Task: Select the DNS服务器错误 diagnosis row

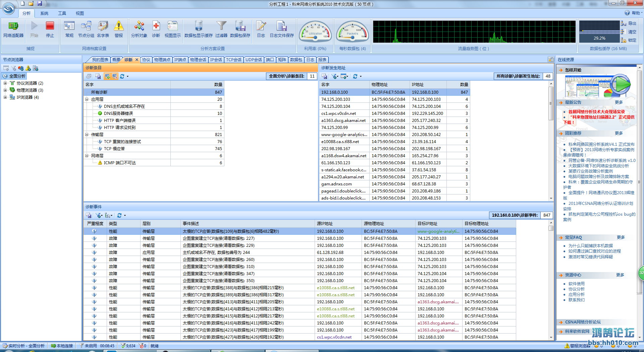Action: [154, 114]
